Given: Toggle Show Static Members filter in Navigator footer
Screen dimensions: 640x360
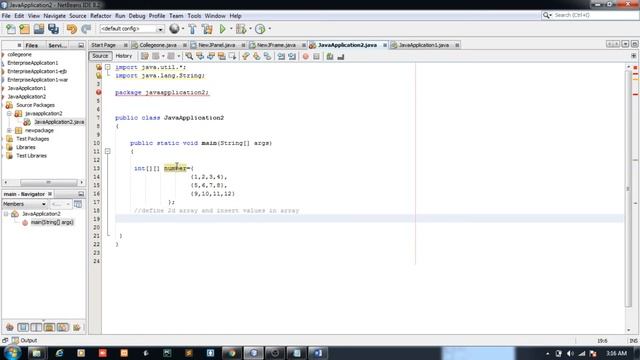Looking at the screenshot, I should (36, 327).
